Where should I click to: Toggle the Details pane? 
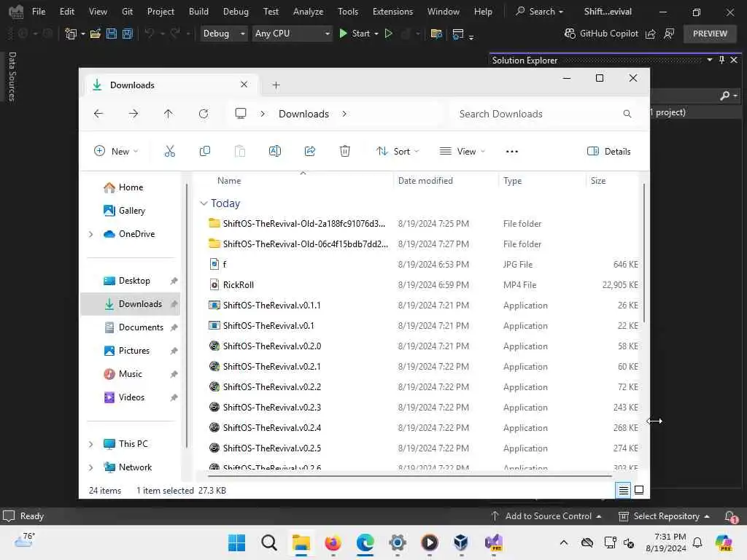[x=609, y=152]
